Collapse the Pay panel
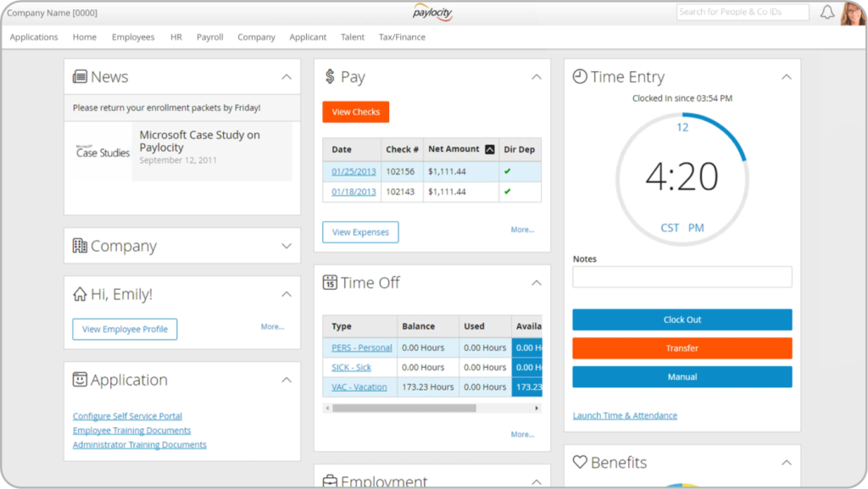The height and width of the screenshot is (489, 868). (x=536, y=77)
